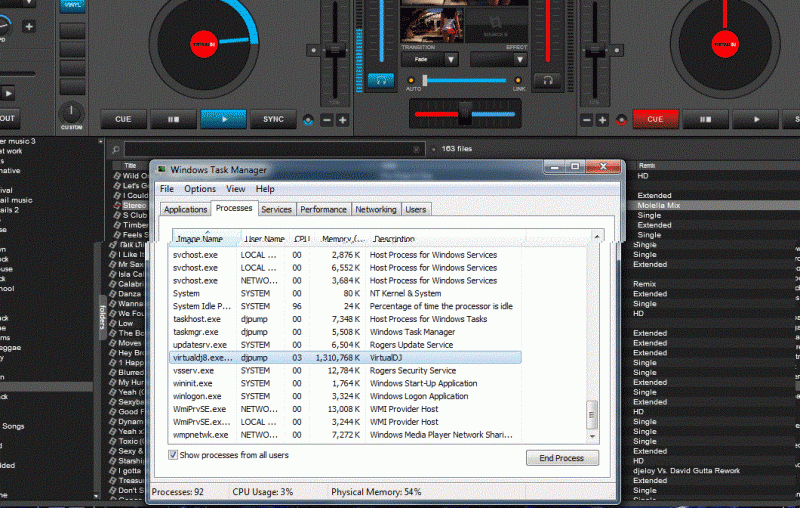Click the OUT loop button

point(9,118)
